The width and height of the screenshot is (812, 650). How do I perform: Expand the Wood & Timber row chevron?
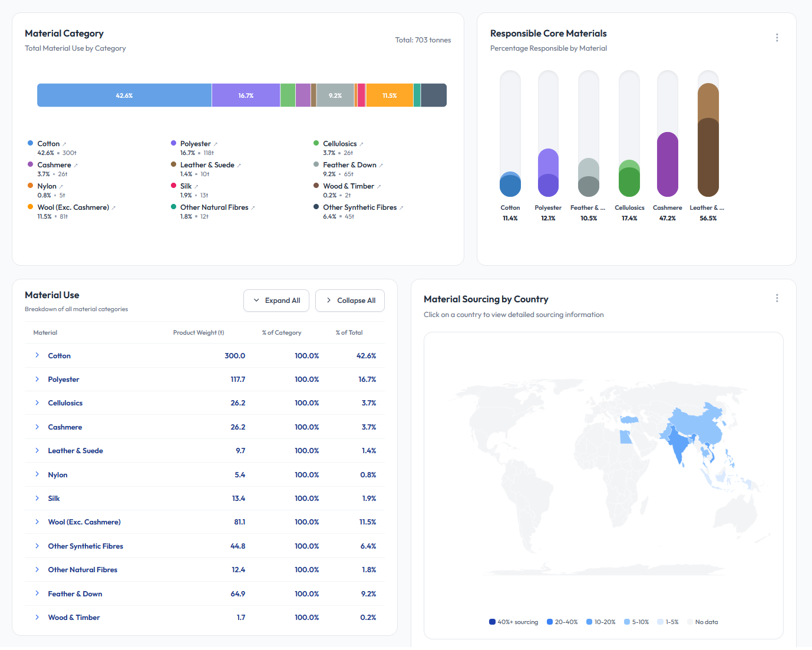click(37, 617)
